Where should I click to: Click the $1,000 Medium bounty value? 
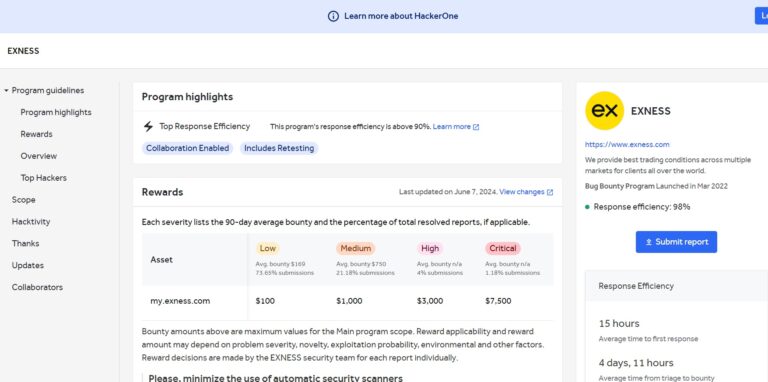coord(349,301)
